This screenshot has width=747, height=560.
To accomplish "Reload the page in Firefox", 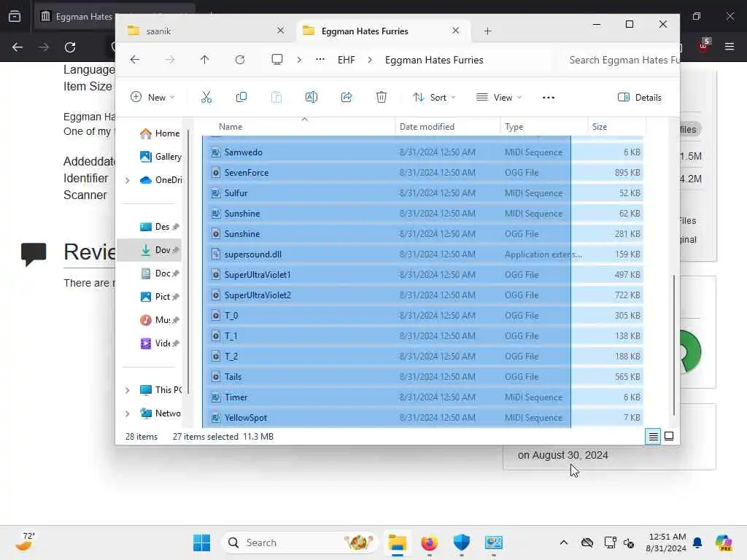I will click(x=70, y=47).
